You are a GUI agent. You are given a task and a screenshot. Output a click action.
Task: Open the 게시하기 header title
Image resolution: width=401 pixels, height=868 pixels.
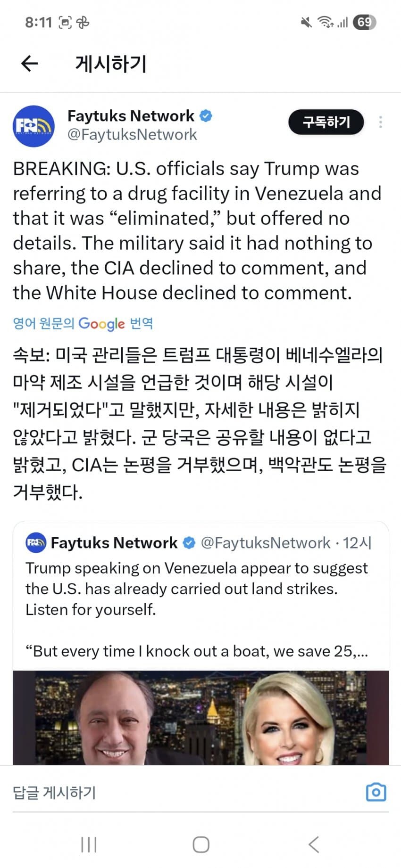tap(110, 64)
